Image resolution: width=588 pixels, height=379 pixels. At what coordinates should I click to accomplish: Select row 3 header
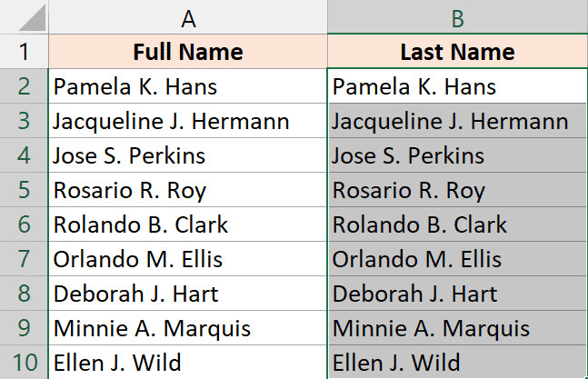25,121
